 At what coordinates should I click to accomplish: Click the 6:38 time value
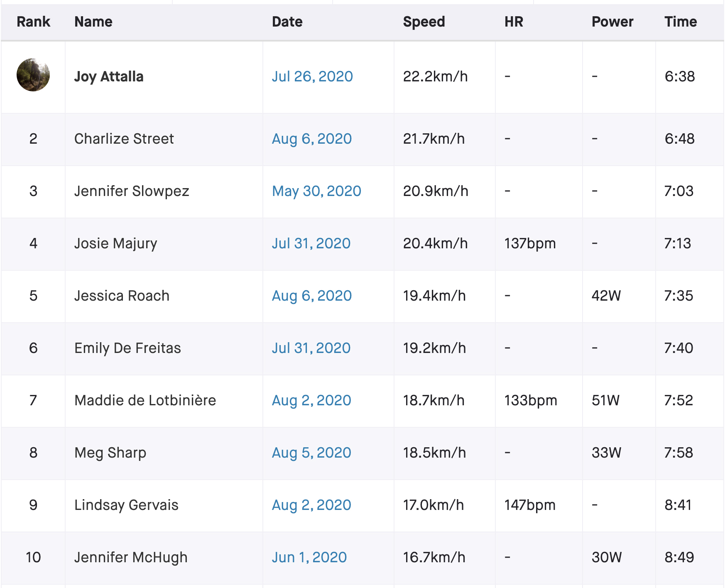(680, 76)
